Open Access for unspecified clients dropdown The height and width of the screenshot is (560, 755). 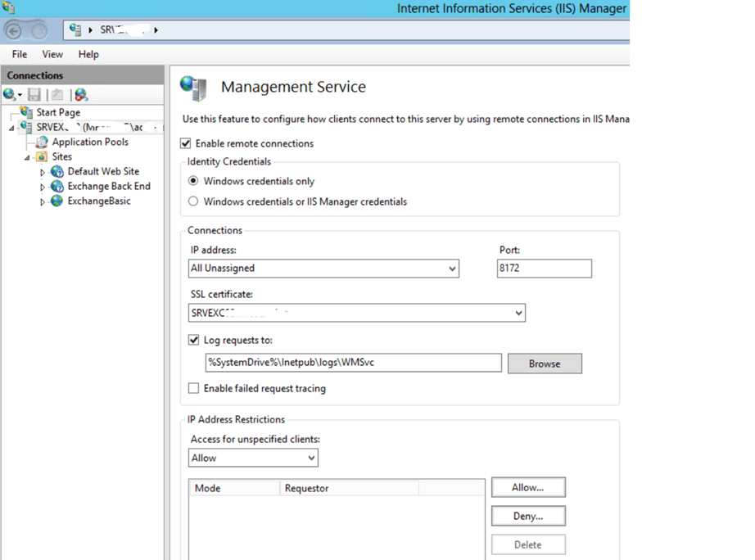[x=311, y=458]
